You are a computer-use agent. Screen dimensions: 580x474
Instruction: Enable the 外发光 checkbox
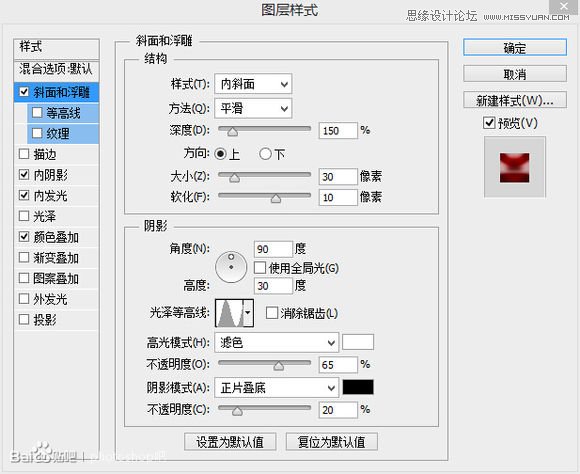pos(24,299)
